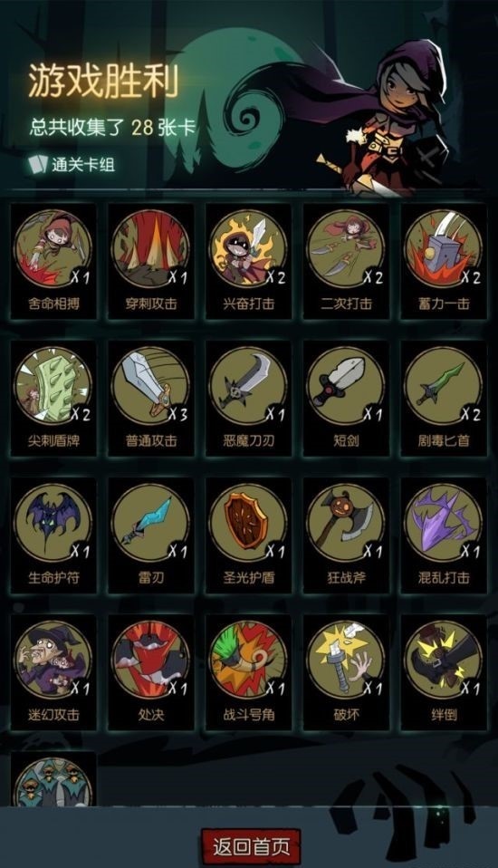Select the 狂战斧 pumpkin axe card
Screen dimensions: 498x868
[x=346, y=535]
